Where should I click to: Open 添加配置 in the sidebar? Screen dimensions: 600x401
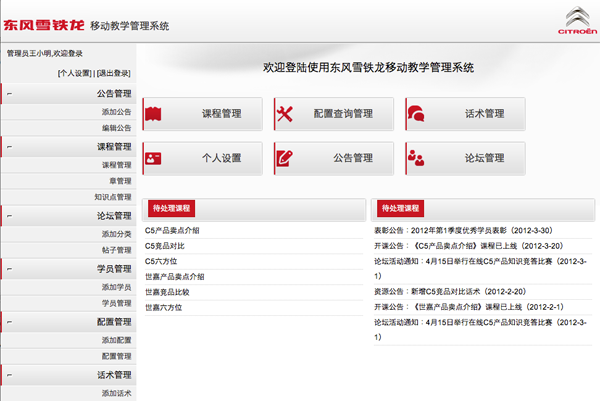click(x=116, y=340)
